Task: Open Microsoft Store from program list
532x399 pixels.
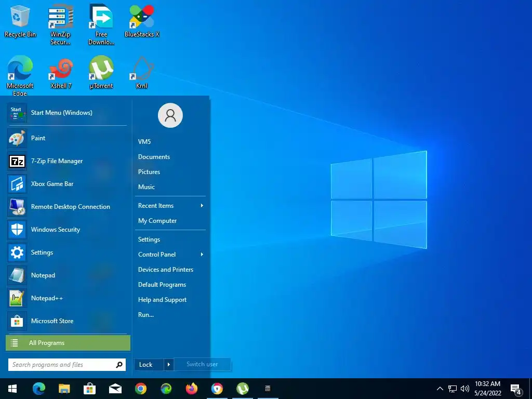Action: pos(67,321)
